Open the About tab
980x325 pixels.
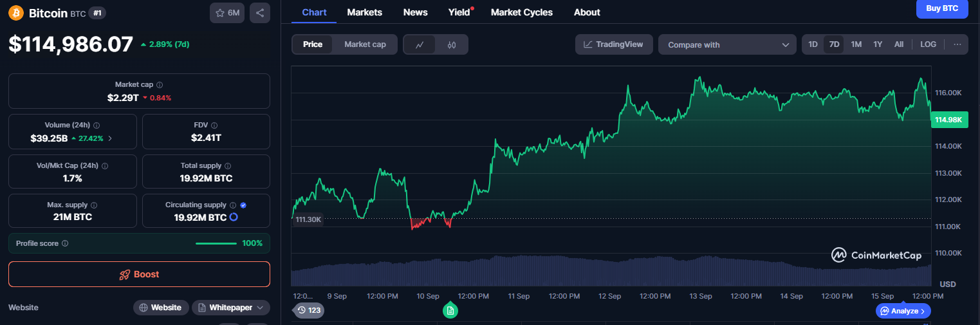587,12
